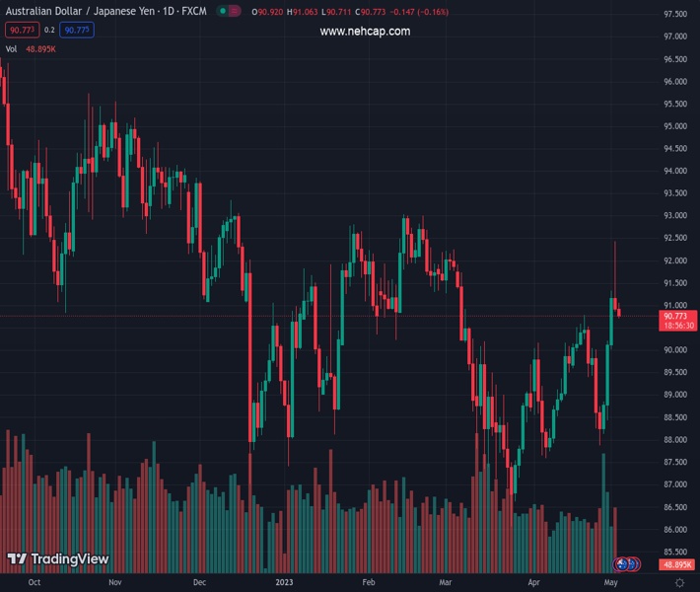Click the 97.500 price scale label

(x=675, y=14)
